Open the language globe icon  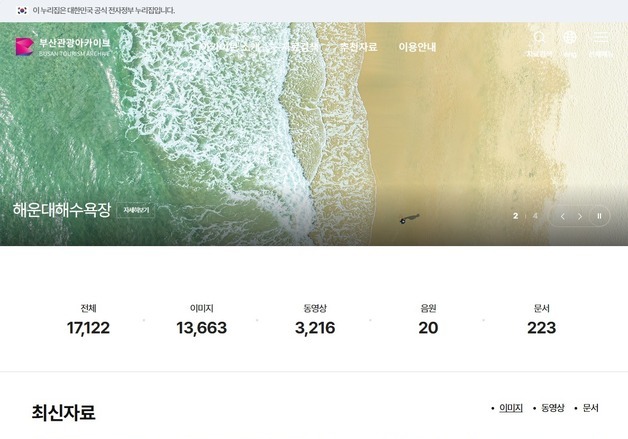point(570,37)
